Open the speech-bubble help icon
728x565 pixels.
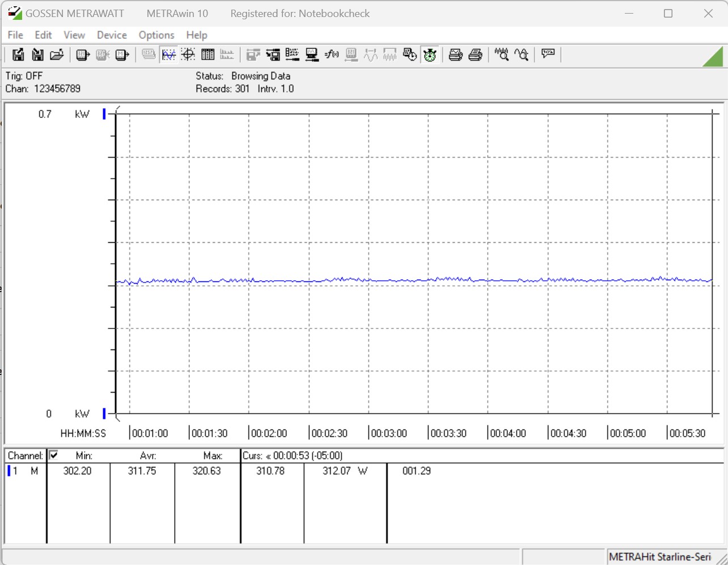548,54
